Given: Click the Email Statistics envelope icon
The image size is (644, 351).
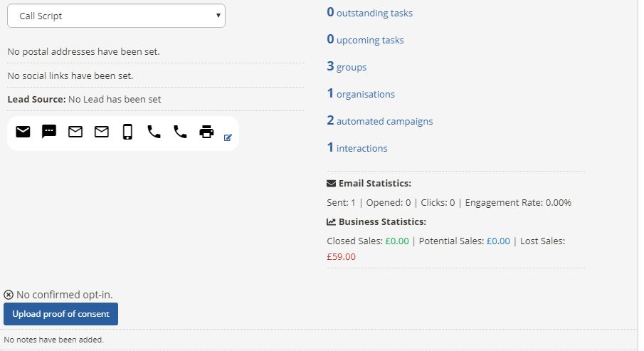Looking at the screenshot, I should [x=331, y=183].
